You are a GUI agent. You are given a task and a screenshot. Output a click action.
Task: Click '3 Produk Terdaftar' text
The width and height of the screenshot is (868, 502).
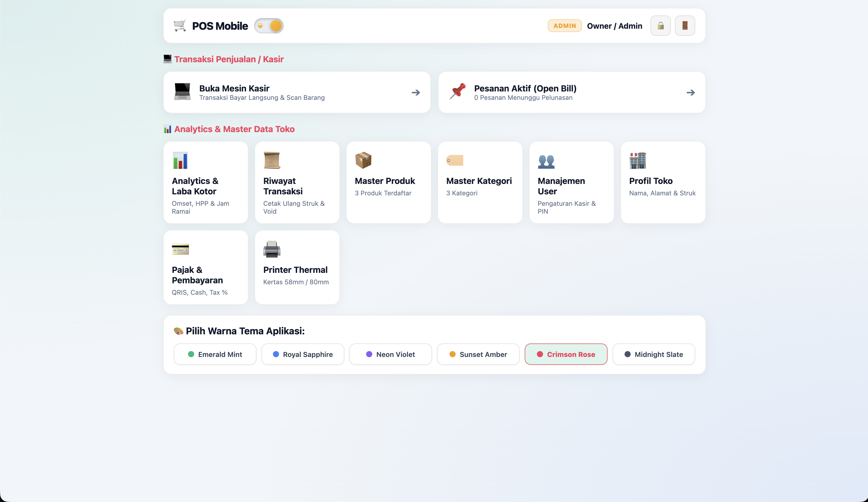point(383,193)
